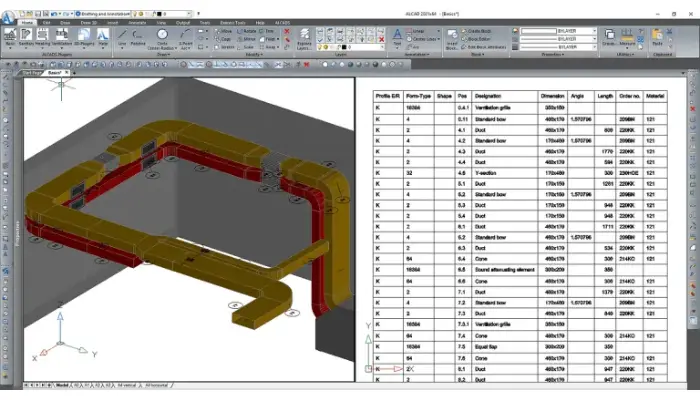Click the Move modify button
Screen dimensions: 700x400
pyautogui.click(x=227, y=30)
